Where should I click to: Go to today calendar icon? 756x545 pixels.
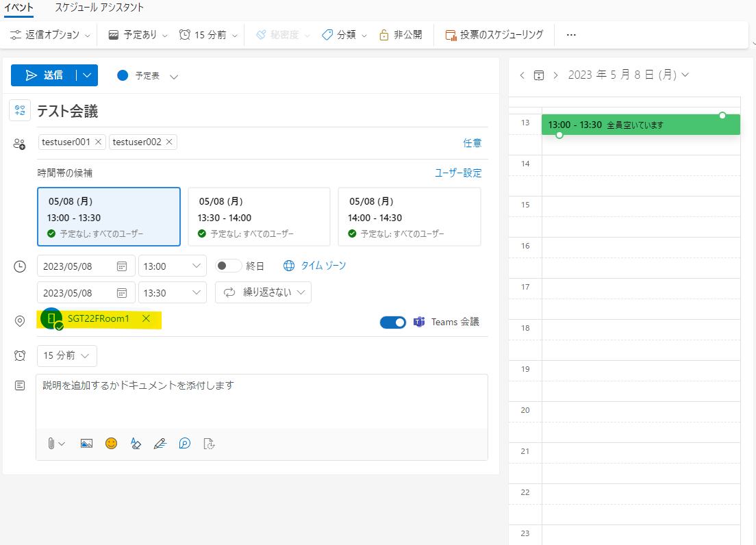pyautogui.click(x=539, y=75)
